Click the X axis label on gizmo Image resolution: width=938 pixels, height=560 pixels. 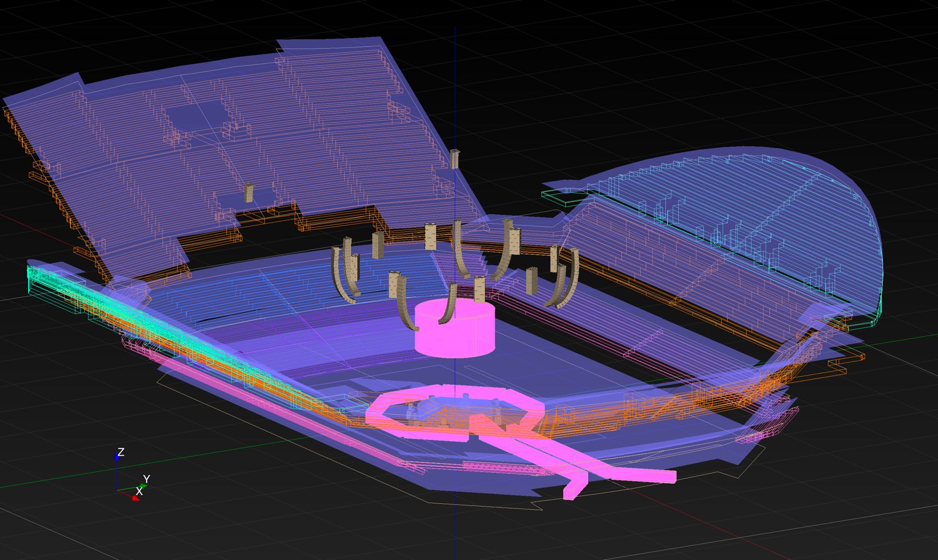(x=139, y=491)
